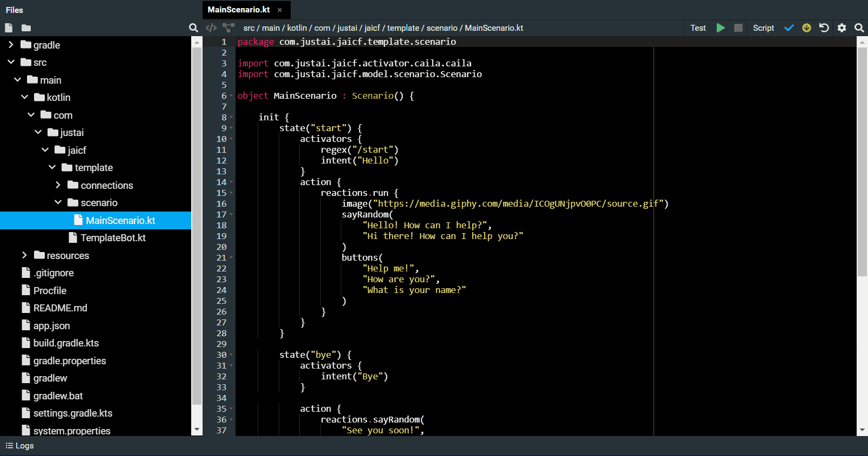Click the Test label in toolbar
Viewport: 868px width, 456px height.
click(x=698, y=28)
